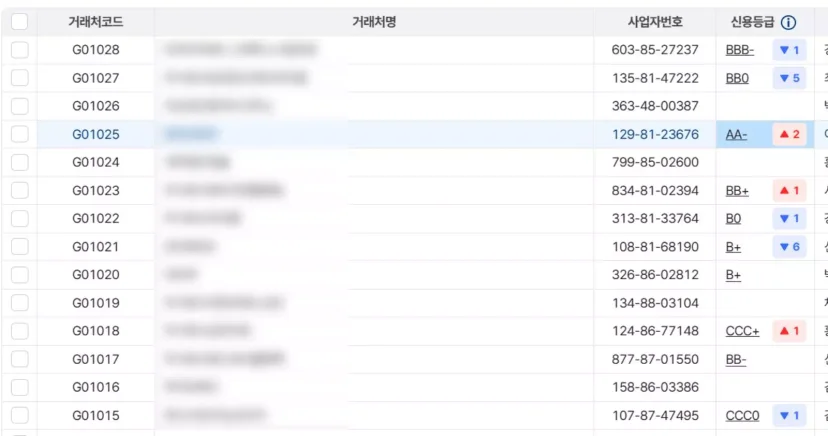The height and width of the screenshot is (436, 828).
Task: Check the box for row G01025
Action: coord(20,134)
